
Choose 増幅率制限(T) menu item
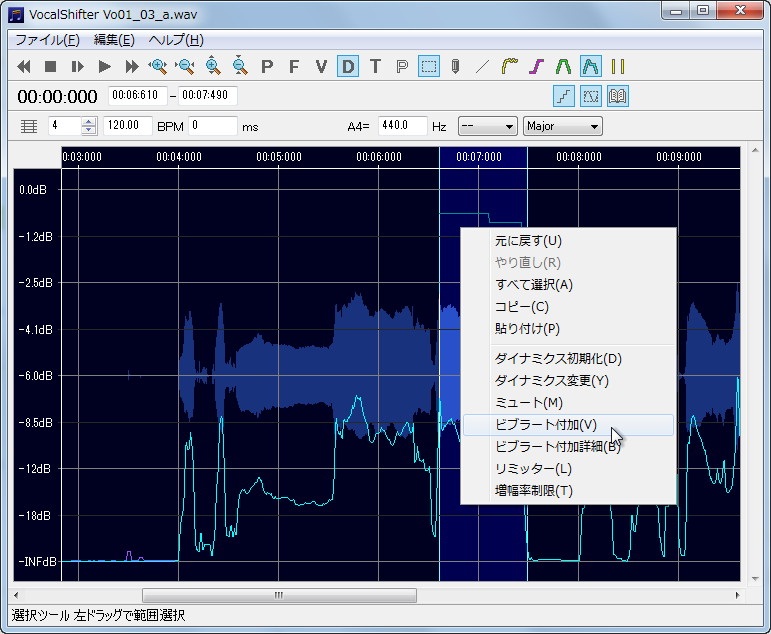(568, 491)
